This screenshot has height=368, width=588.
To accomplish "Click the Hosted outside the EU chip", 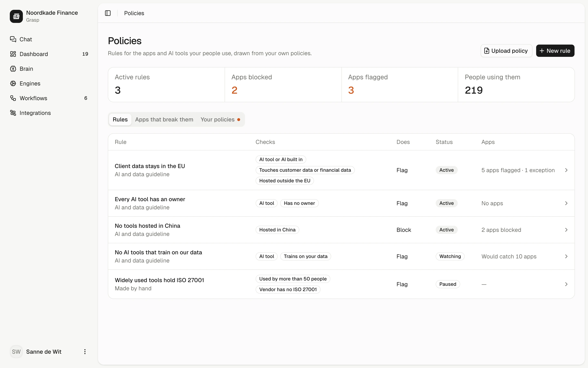I will (285, 181).
